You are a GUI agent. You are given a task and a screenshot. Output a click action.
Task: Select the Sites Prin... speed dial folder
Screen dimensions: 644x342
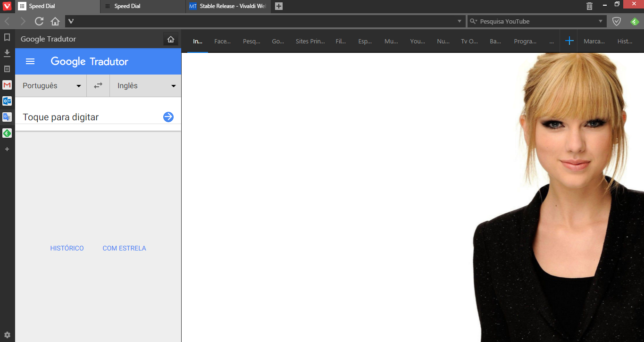(x=310, y=42)
